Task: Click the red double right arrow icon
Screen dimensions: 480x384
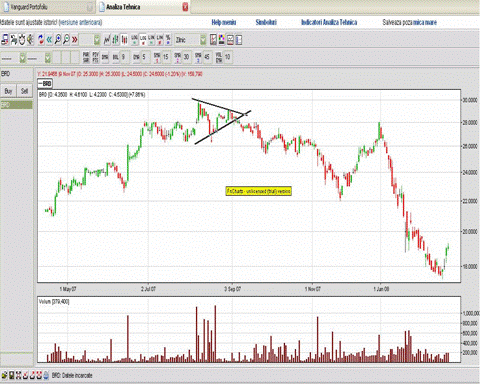Action: pos(75,40)
